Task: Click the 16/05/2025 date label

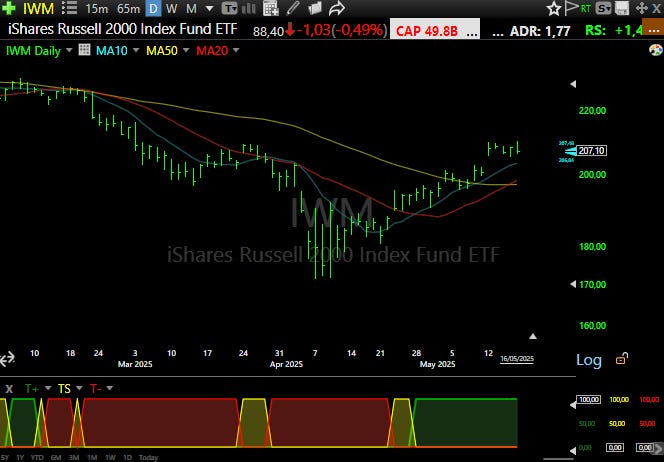Action: [x=517, y=359]
